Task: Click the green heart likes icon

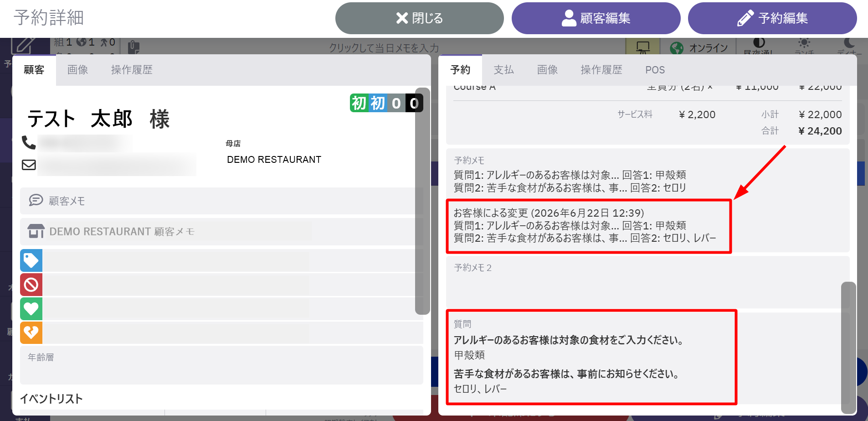Action: [x=31, y=309]
